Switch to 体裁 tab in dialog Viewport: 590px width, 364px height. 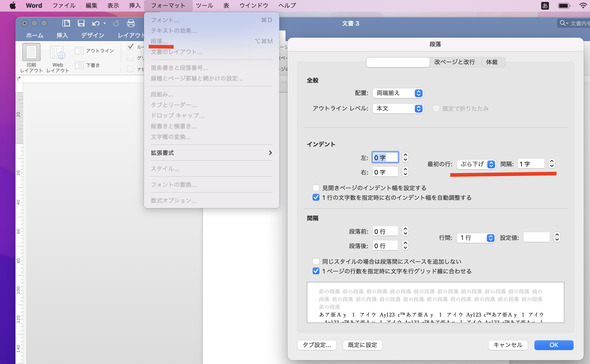(492, 62)
